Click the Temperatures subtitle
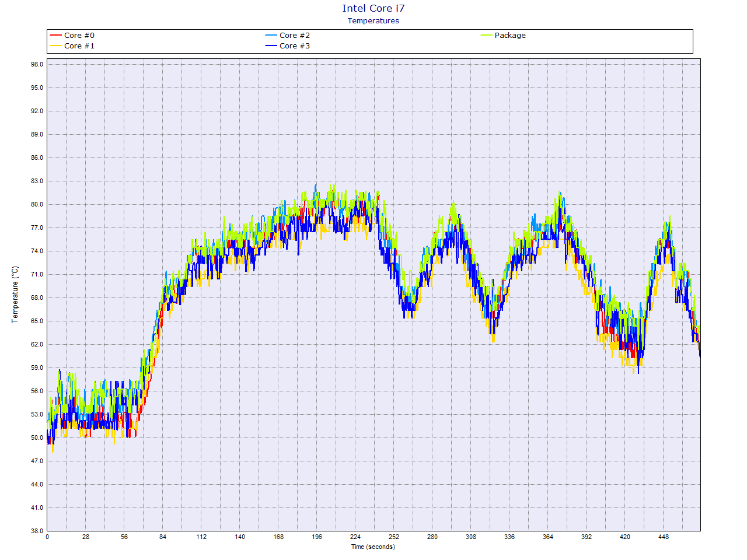The height and width of the screenshot is (560, 747). click(373, 21)
